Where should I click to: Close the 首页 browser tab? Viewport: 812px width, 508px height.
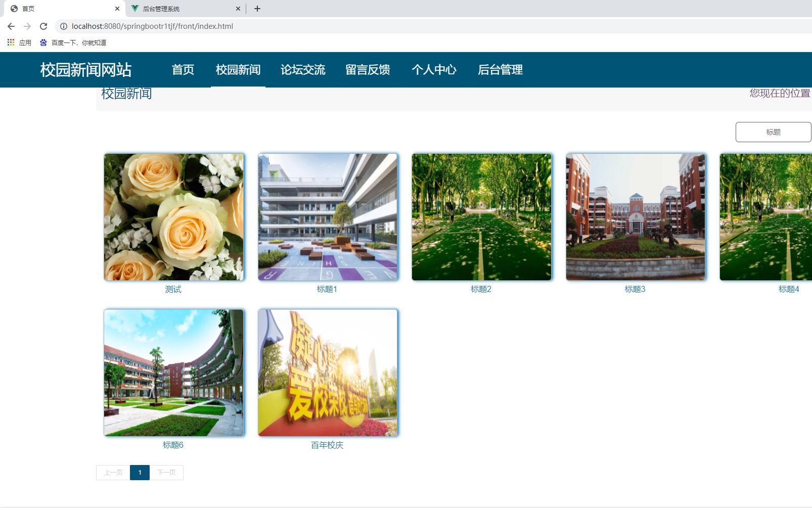[117, 9]
